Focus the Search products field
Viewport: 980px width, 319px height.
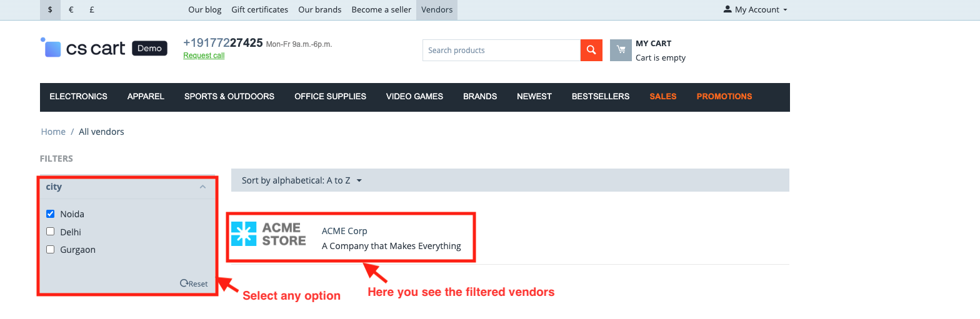click(x=501, y=50)
